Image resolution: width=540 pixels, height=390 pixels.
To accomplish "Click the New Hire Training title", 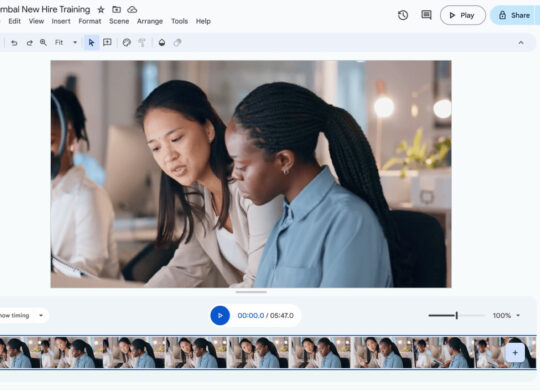I will (x=45, y=9).
